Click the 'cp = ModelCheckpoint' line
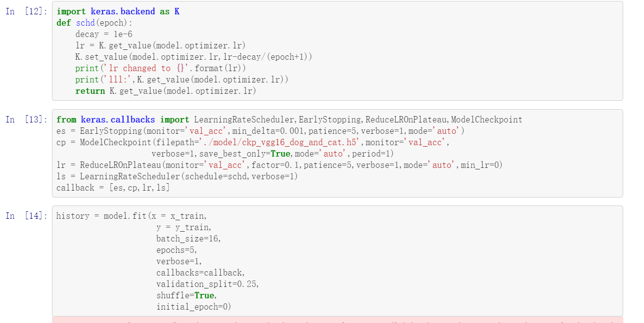Screen dimensions: 644x323 click(253, 142)
